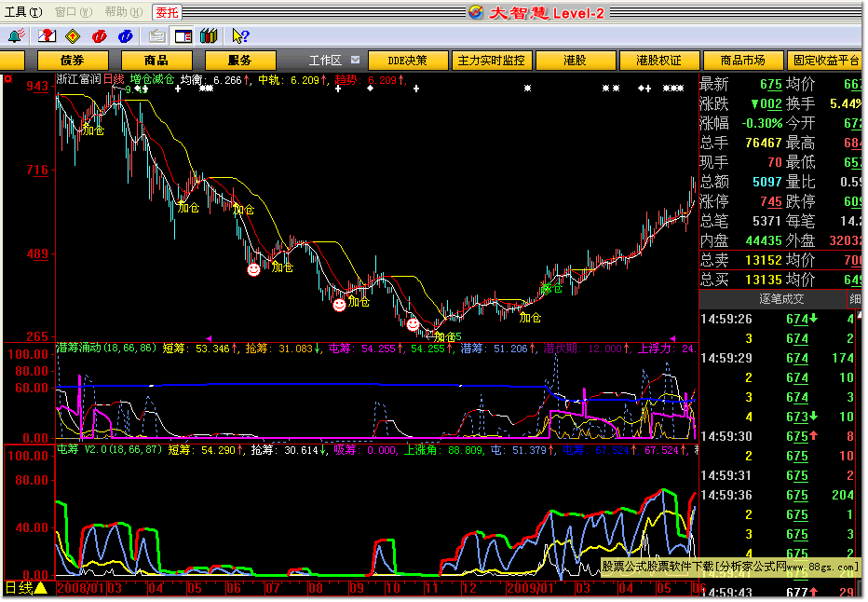Click the 943 price axis label
The image size is (868, 602).
click(x=37, y=86)
